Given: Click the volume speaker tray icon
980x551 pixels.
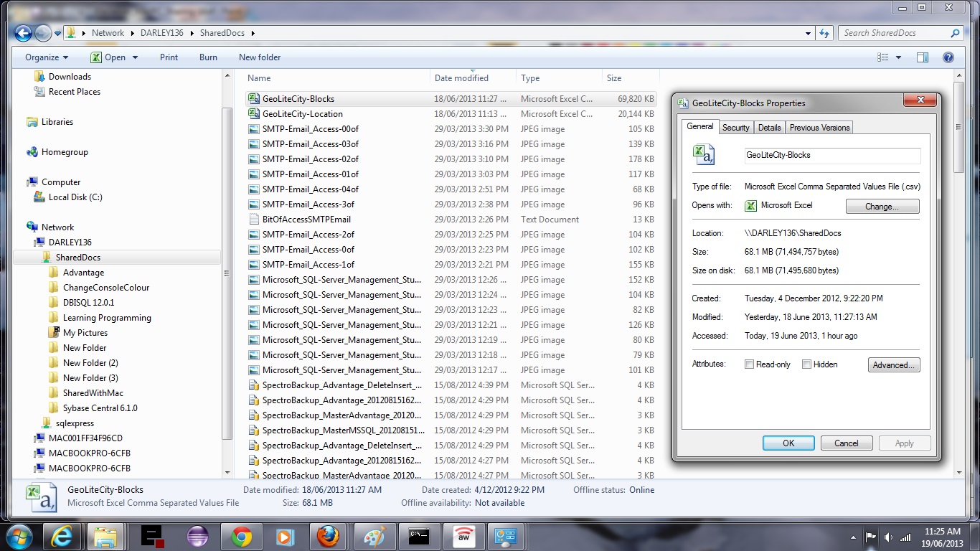Looking at the screenshot, I should [x=888, y=537].
